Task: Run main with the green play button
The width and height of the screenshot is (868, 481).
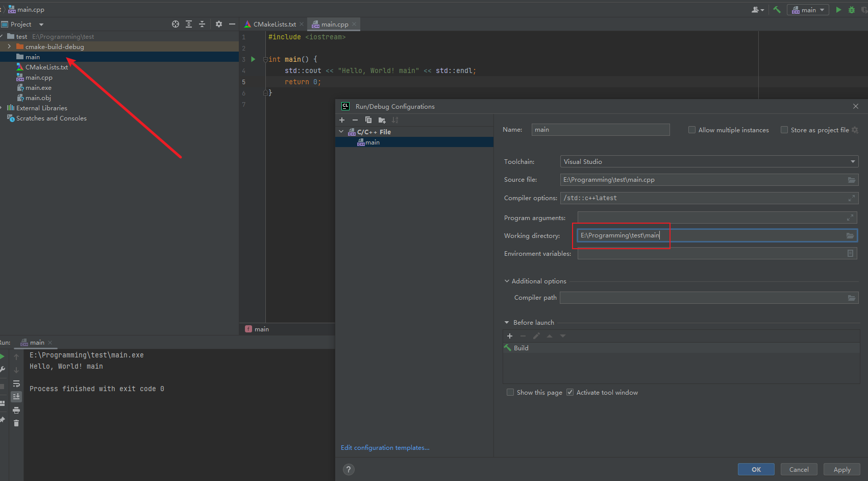Action: (x=838, y=10)
